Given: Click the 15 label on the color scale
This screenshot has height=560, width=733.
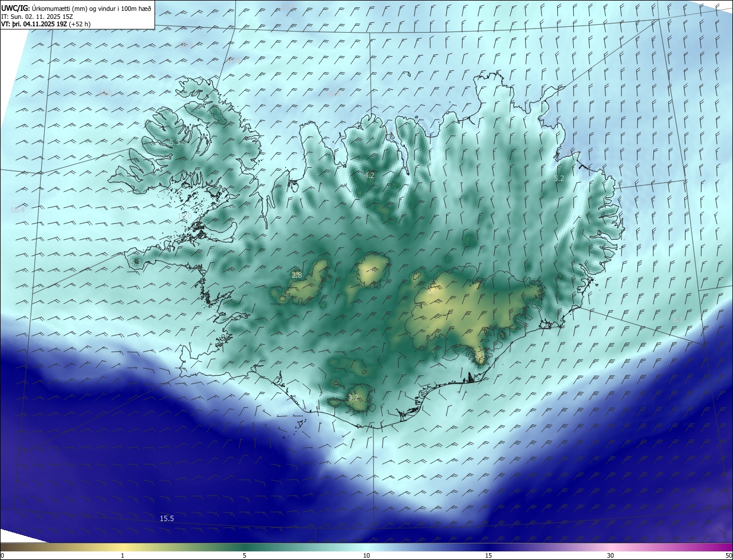Looking at the screenshot, I should click(x=488, y=555).
